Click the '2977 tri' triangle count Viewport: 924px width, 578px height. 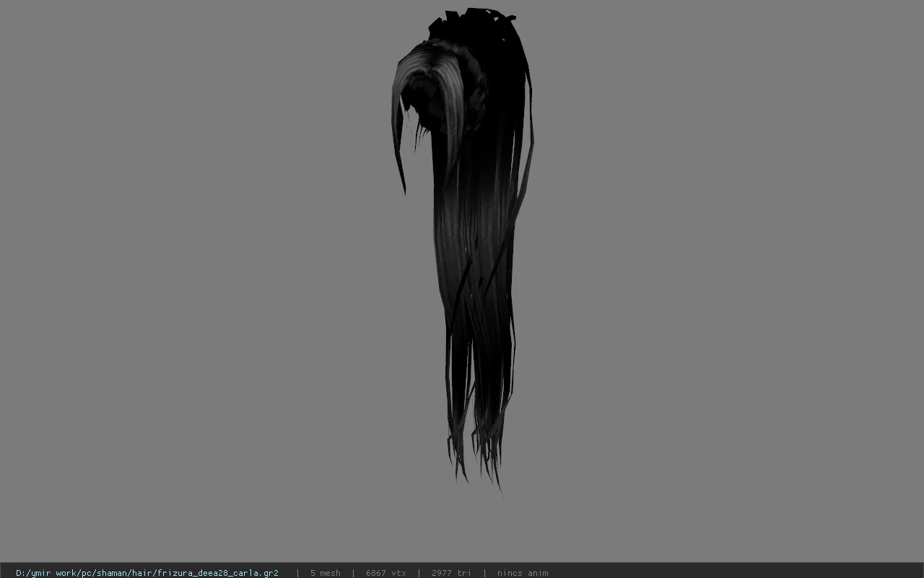[x=451, y=573]
